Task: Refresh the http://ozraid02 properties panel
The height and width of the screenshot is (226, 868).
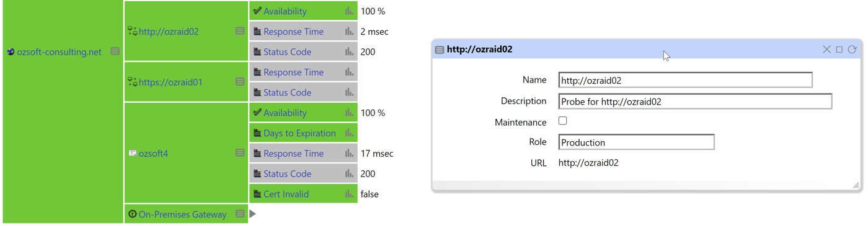Action: (852, 49)
